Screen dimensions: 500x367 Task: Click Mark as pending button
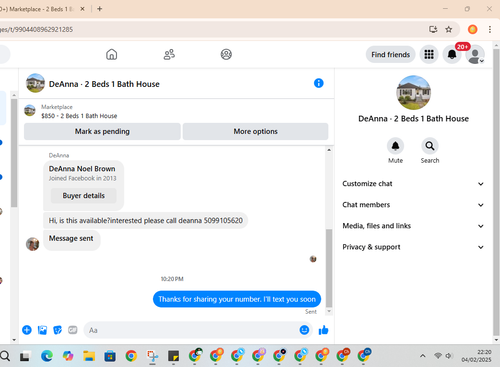coord(102,131)
